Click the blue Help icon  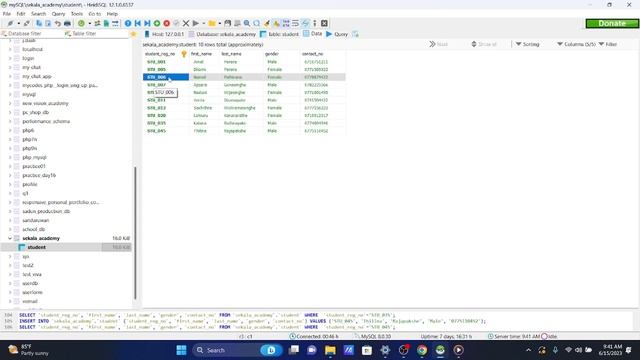click(128, 23)
